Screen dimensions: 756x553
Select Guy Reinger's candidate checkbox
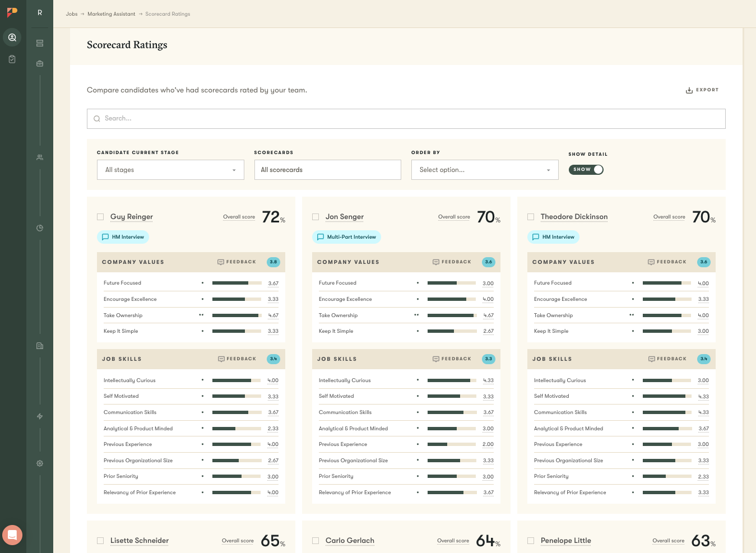point(100,217)
